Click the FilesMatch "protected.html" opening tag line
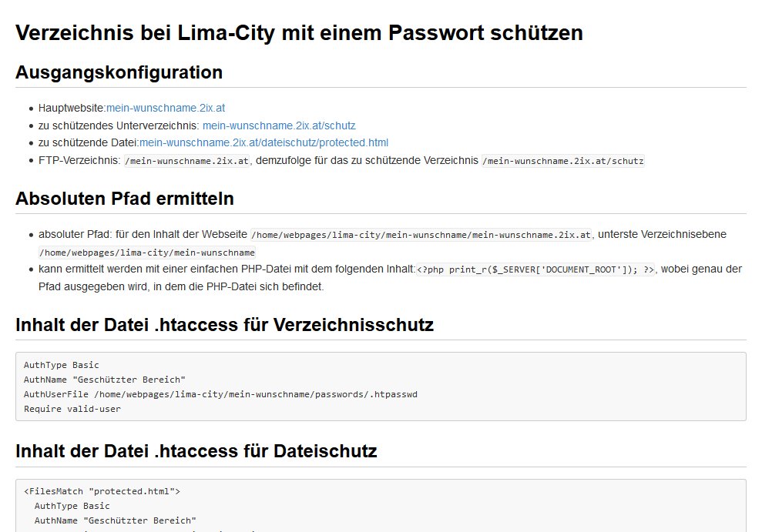The height and width of the screenshot is (532, 762). 102,491
